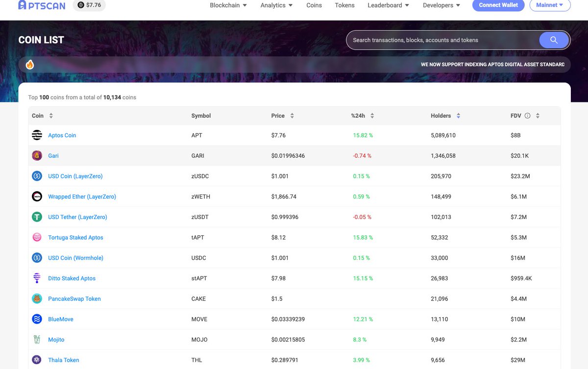Focus the transactions search input field
The height and width of the screenshot is (369, 588).
[x=443, y=40]
